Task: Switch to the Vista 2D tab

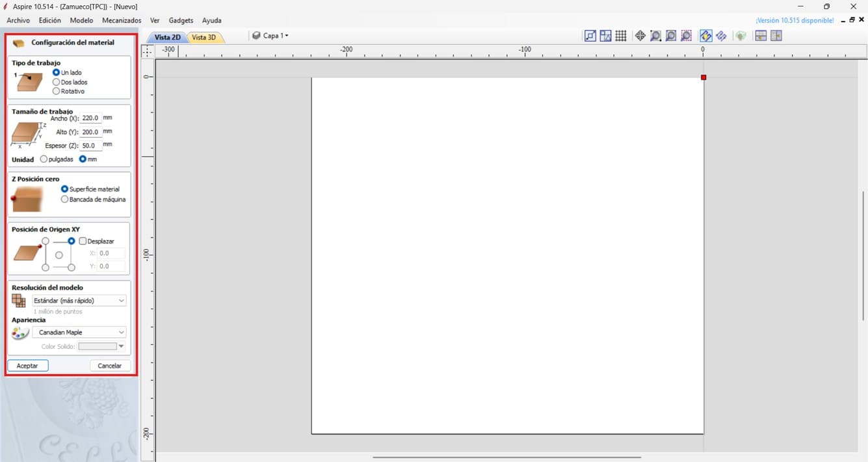Action: point(167,37)
